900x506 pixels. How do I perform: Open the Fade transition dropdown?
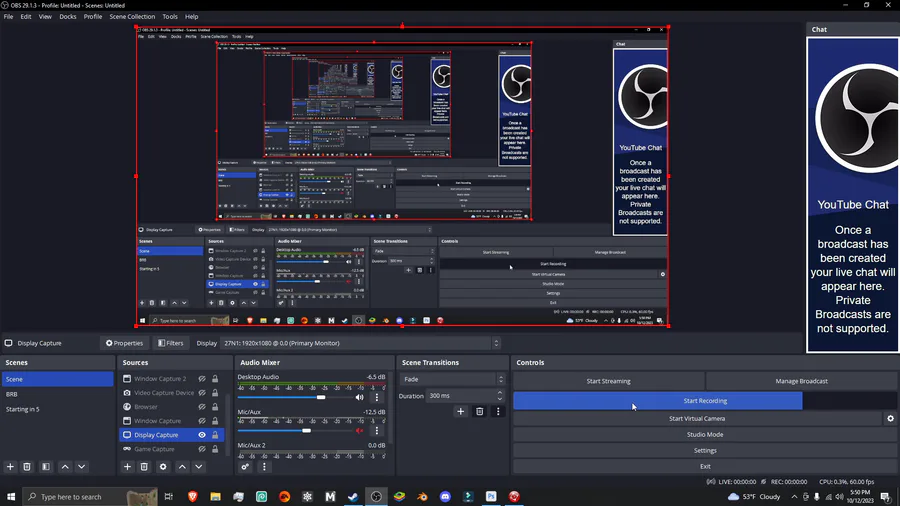click(x=453, y=379)
